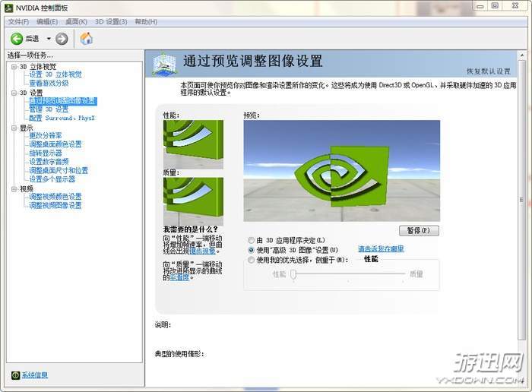Click the green Back arrow icon

(x=16, y=39)
